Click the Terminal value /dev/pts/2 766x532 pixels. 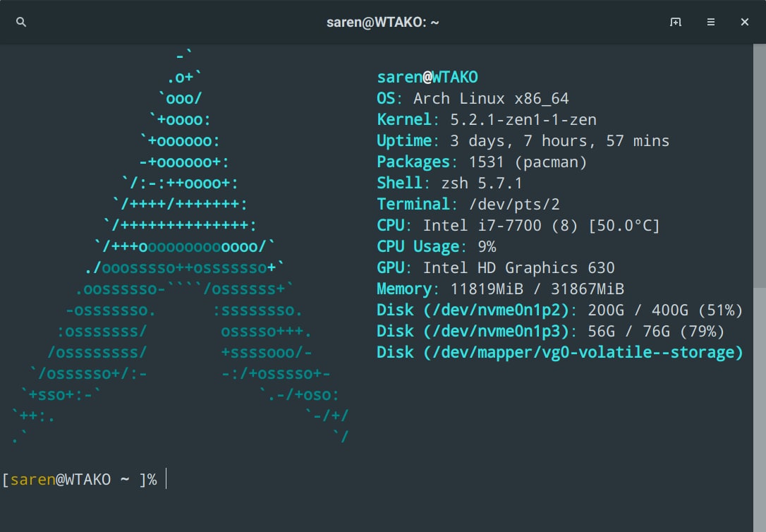[514, 204]
